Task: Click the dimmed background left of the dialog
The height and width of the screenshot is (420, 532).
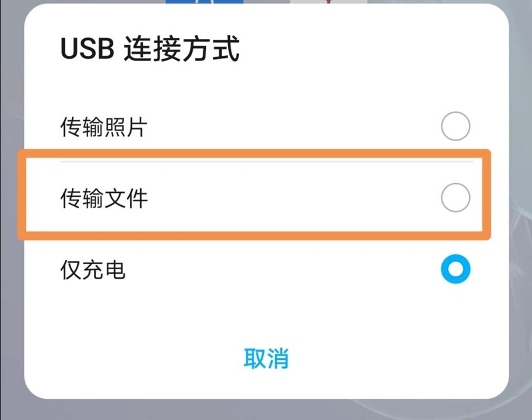Action: pyautogui.click(x=11, y=219)
